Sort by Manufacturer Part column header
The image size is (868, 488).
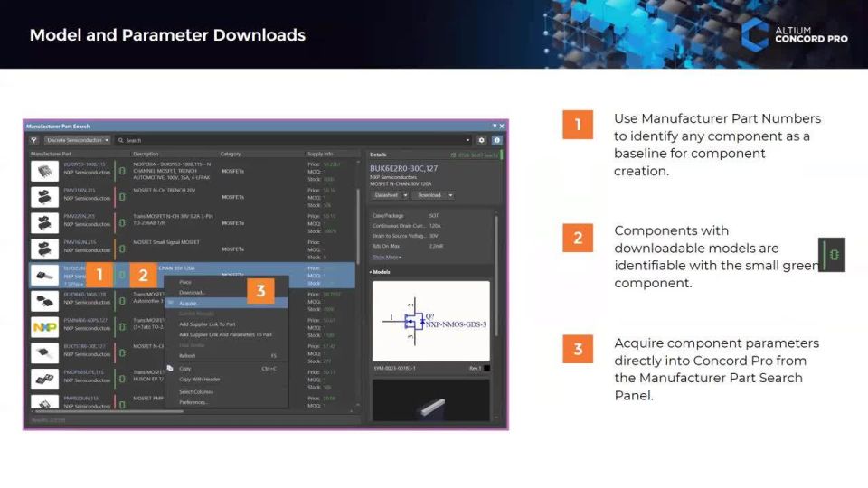click(x=51, y=154)
